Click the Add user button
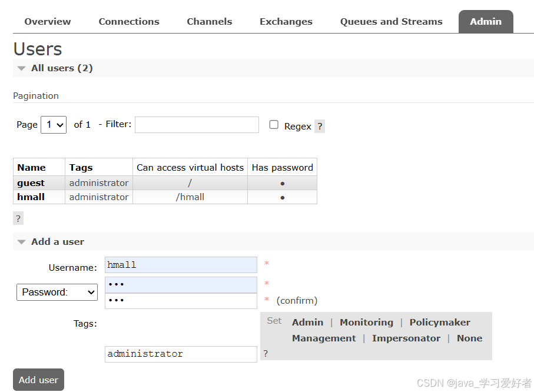 (x=38, y=380)
